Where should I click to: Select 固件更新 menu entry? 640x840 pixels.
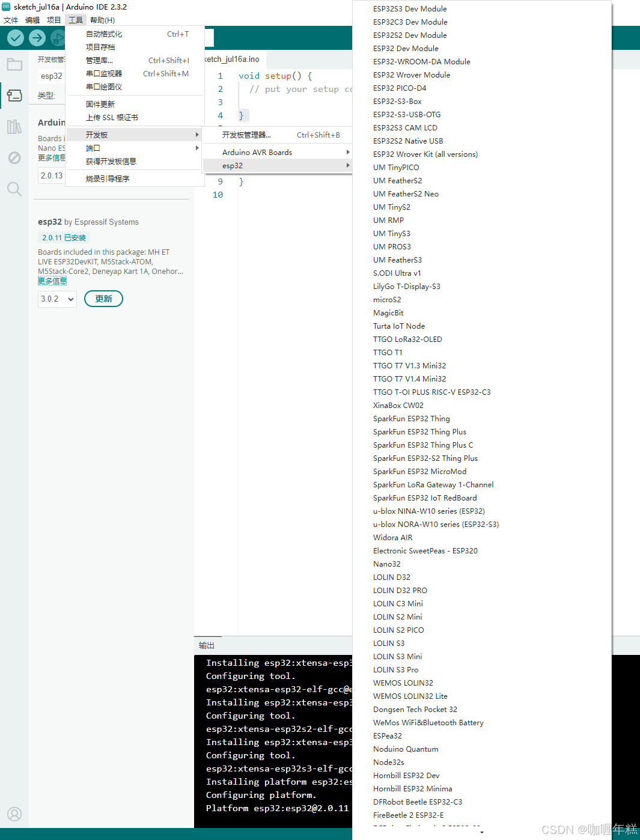(133, 105)
